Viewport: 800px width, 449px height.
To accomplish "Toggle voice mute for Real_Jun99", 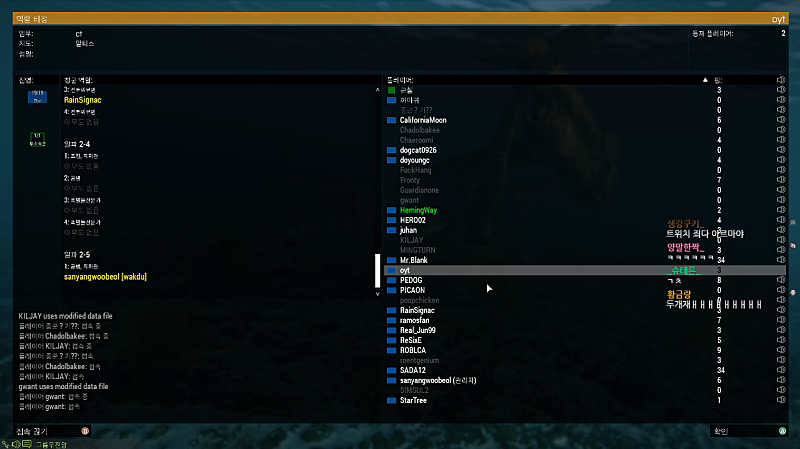I will pos(781,330).
